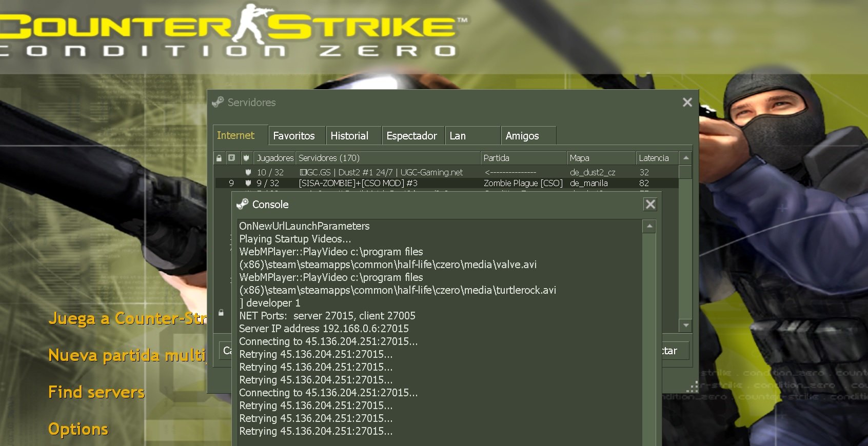Close the Console window
Screen dimensions: 868x446
pyautogui.click(x=650, y=205)
